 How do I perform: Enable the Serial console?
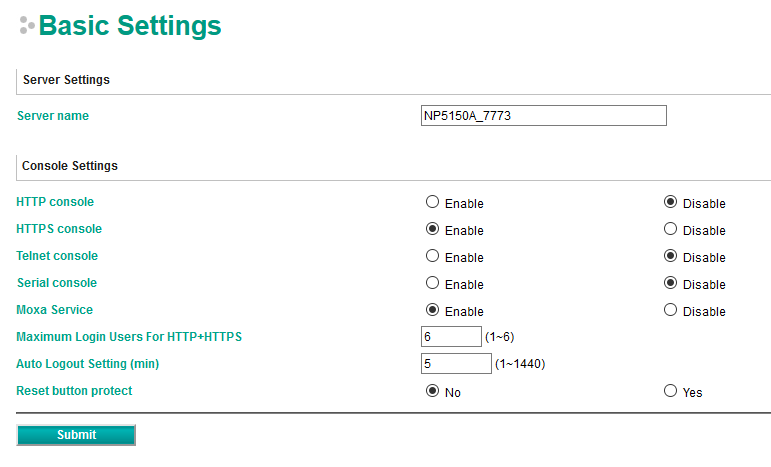point(432,283)
